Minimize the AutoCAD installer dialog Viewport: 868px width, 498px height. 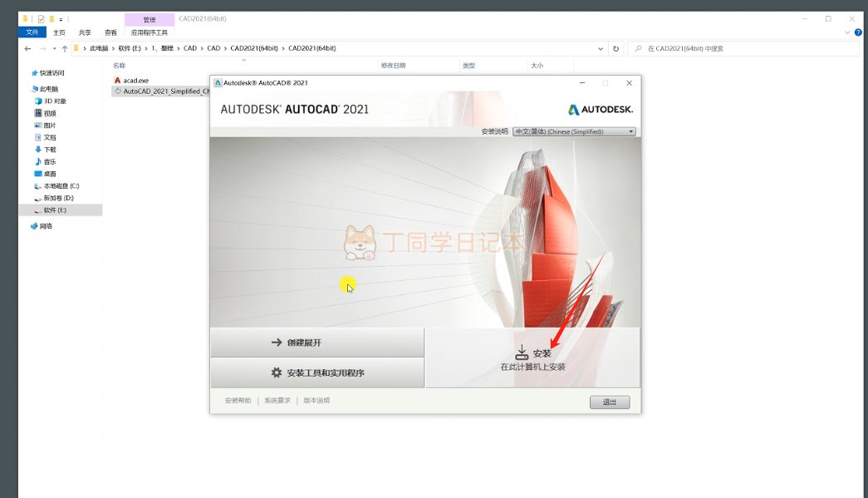(x=581, y=83)
